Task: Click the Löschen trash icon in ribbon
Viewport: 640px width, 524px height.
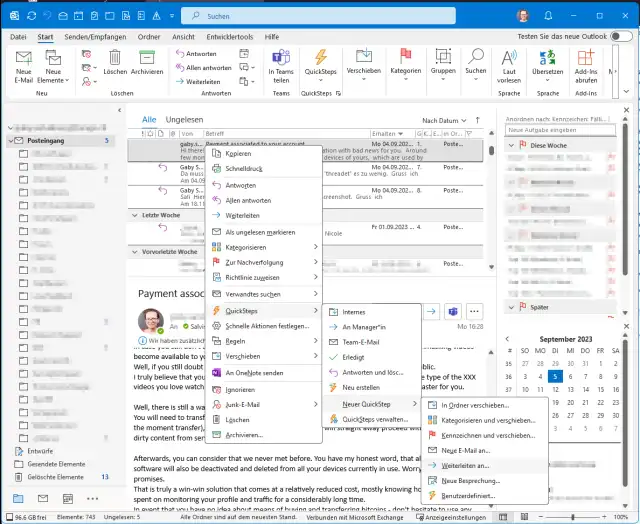Action: (115, 58)
